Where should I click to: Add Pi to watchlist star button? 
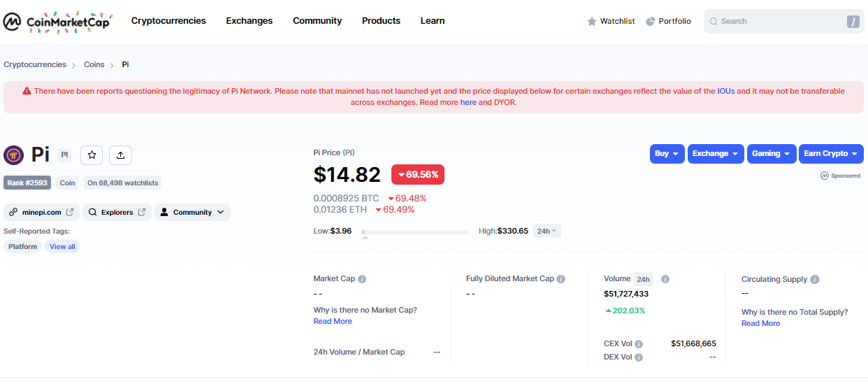click(92, 155)
